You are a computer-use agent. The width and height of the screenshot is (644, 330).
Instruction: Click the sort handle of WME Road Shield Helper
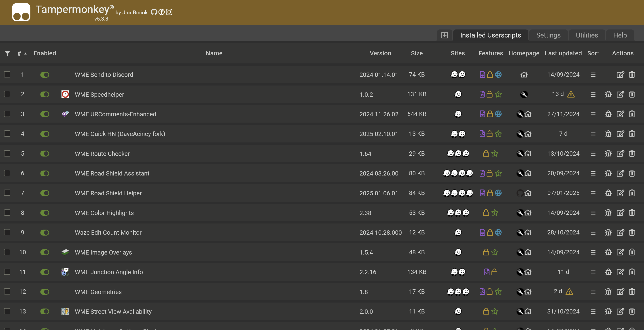pos(593,193)
